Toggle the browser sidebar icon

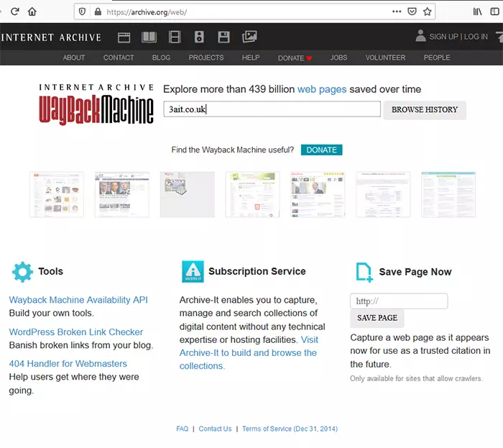coord(495,12)
